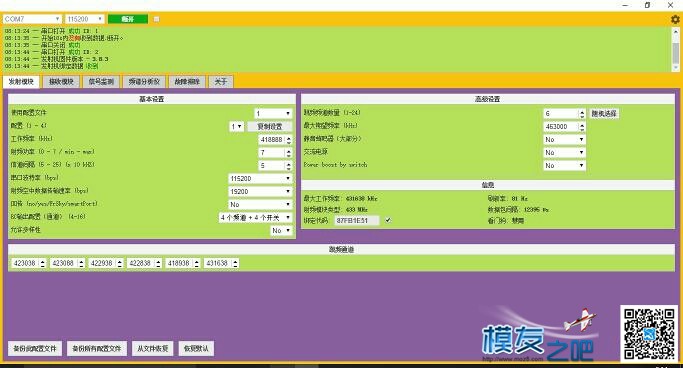Step the hop channel 423088 value

pyautogui.click(x=81, y=263)
